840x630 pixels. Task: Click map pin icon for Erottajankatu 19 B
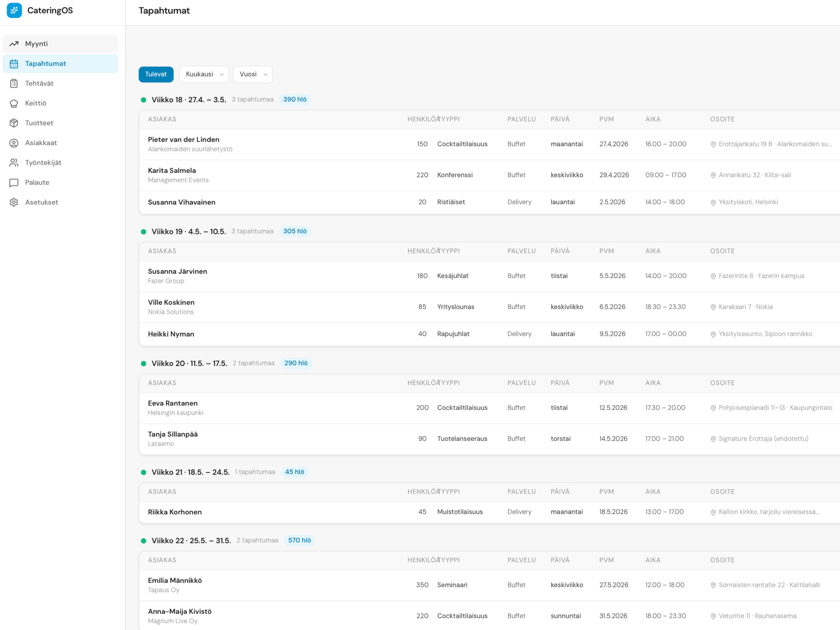[x=713, y=144]
